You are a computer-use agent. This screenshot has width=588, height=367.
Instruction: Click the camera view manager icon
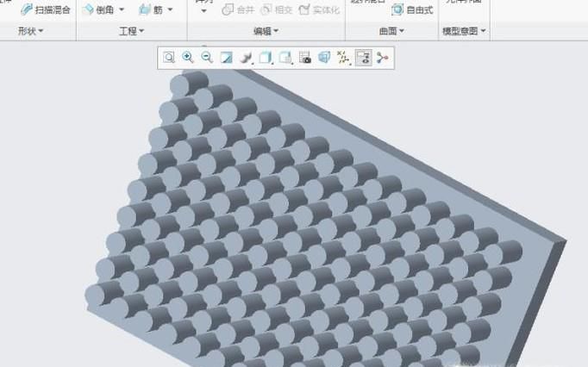(304, 58)
